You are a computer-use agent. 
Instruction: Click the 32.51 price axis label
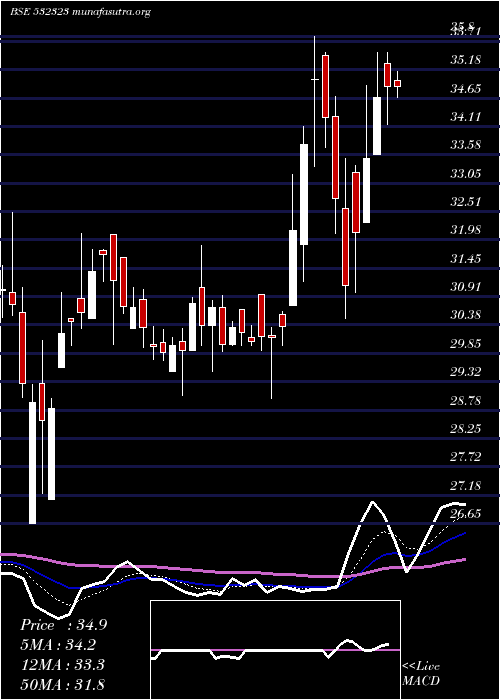point(466,201)
